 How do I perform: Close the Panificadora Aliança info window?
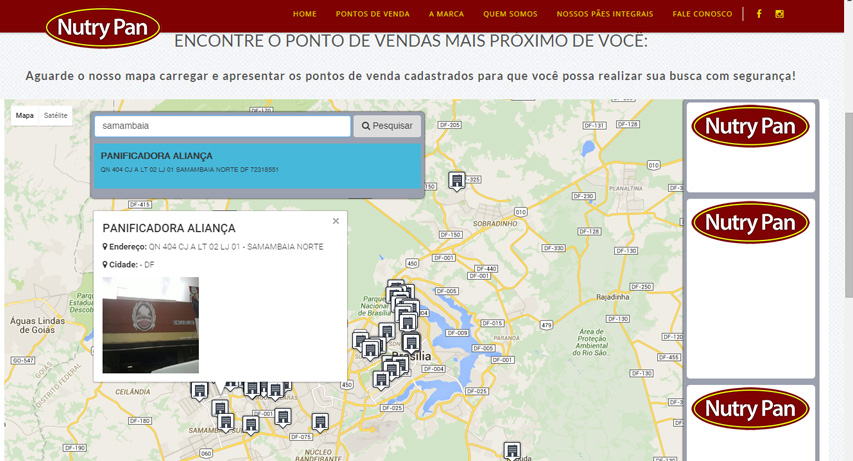coord(336,221)
